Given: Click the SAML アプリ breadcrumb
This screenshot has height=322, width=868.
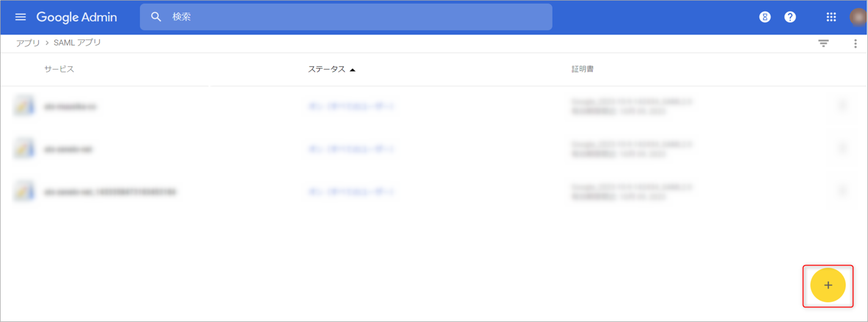Looking at the screenshot, I should 77,43.
